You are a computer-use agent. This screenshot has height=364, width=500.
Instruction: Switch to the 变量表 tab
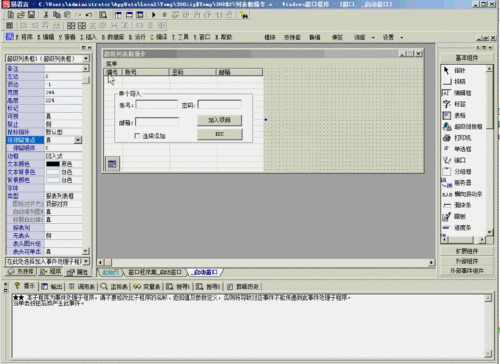[147, 286]
